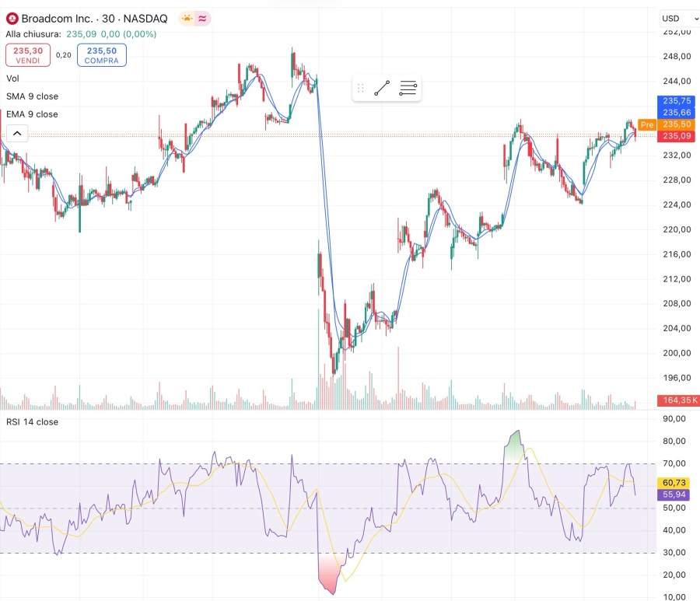Select the EMA 9 close indicator

(32, 114)
